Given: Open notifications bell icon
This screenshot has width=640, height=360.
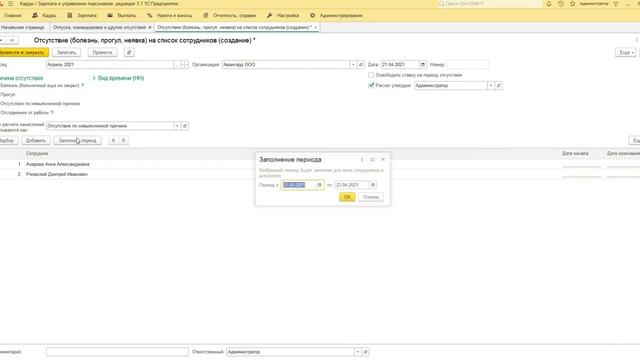Looking at the screenshot, I should click(x=549, y=4).
